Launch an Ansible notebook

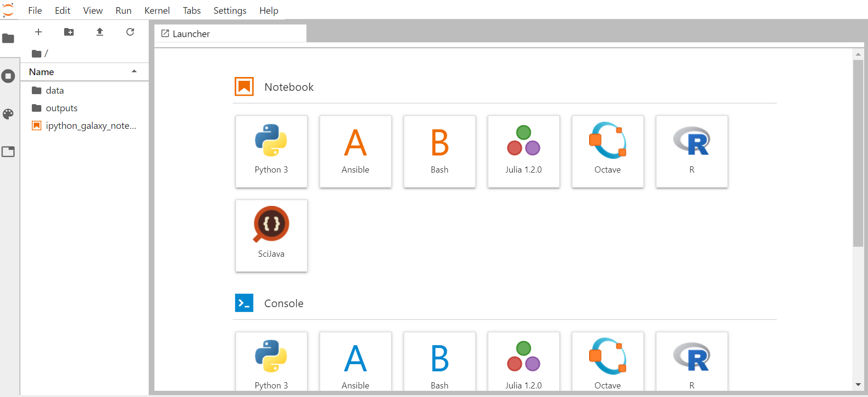pyautogui.click(x=355, y=151)
